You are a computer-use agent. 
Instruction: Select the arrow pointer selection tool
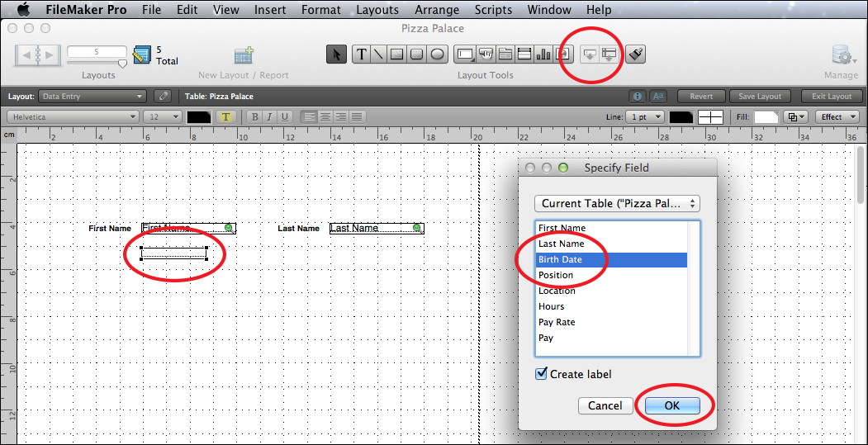[337, 54]
